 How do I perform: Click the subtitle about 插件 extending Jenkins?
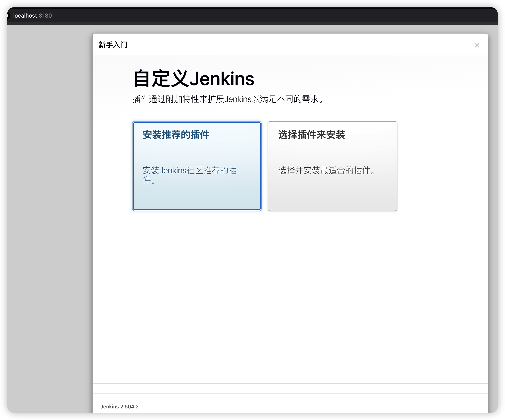(228, 99)
